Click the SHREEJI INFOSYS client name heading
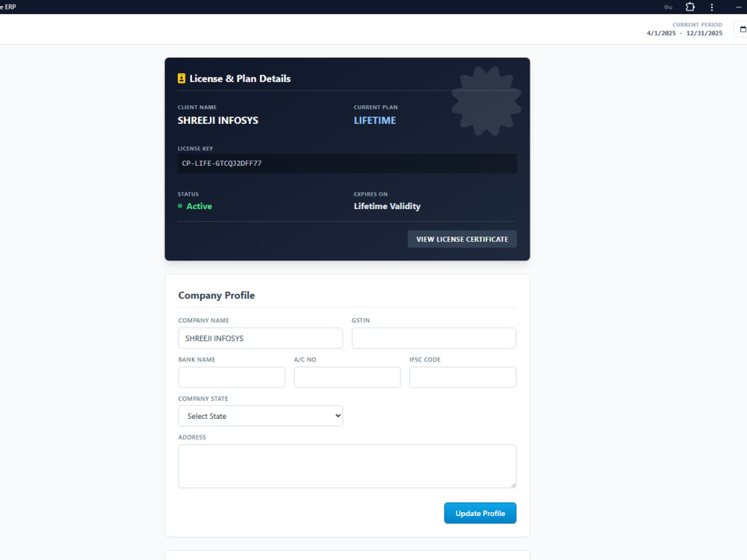 [217, 120]
